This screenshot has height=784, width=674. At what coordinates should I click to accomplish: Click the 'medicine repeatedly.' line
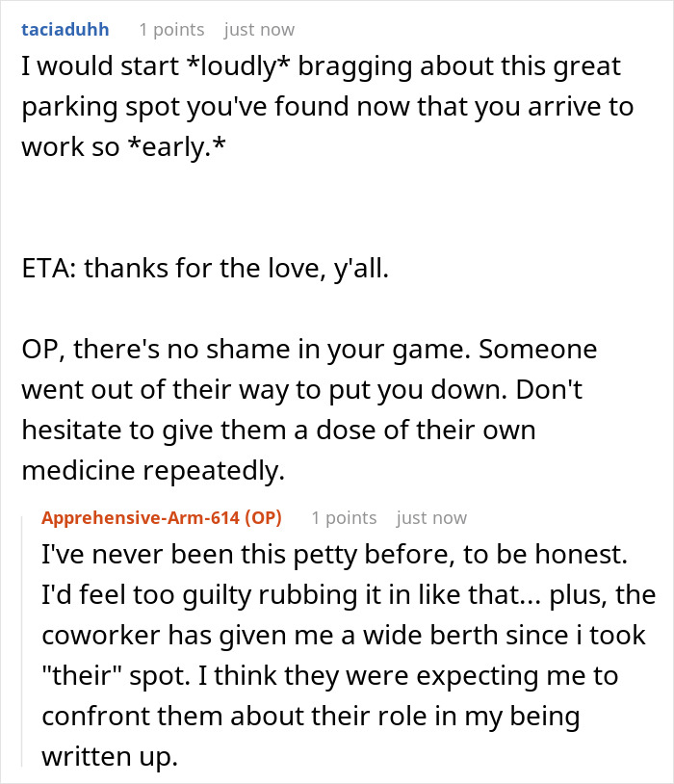click(x=153, y=471)
